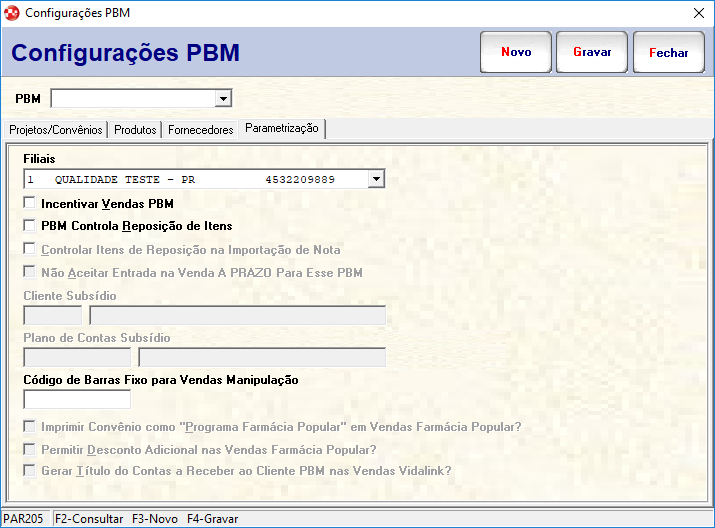
Task: Click the Novo button
Action: click(x=516, y=52)
